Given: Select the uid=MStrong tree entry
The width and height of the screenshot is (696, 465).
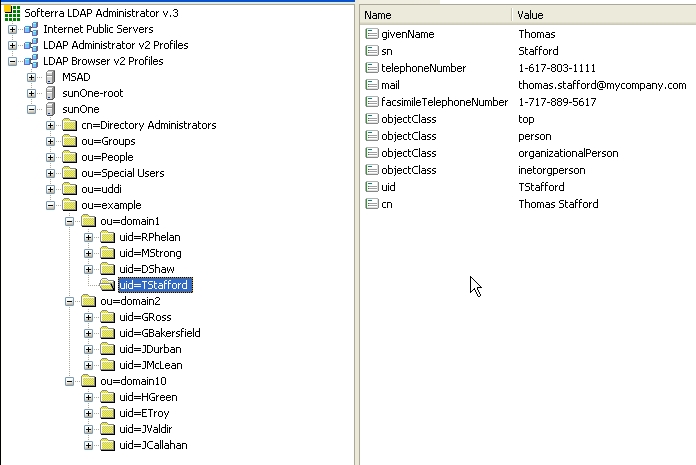Looking at the screenshot, I should (150, 253).
